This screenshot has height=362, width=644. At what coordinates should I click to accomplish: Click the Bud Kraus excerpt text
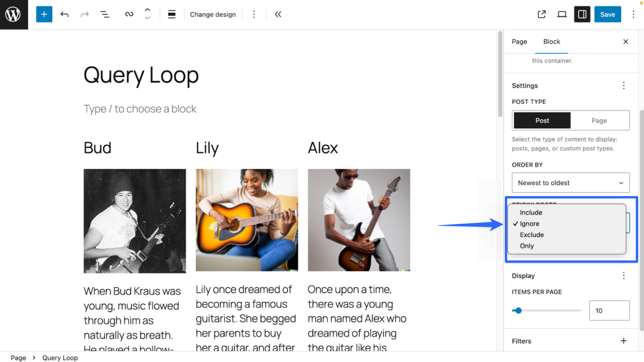132,319
